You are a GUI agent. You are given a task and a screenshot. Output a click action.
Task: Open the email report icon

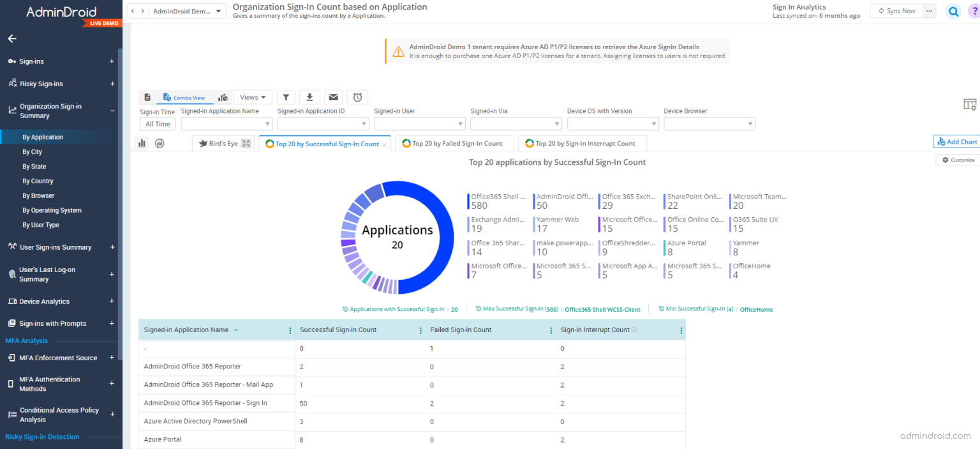[x=333, y=97]
